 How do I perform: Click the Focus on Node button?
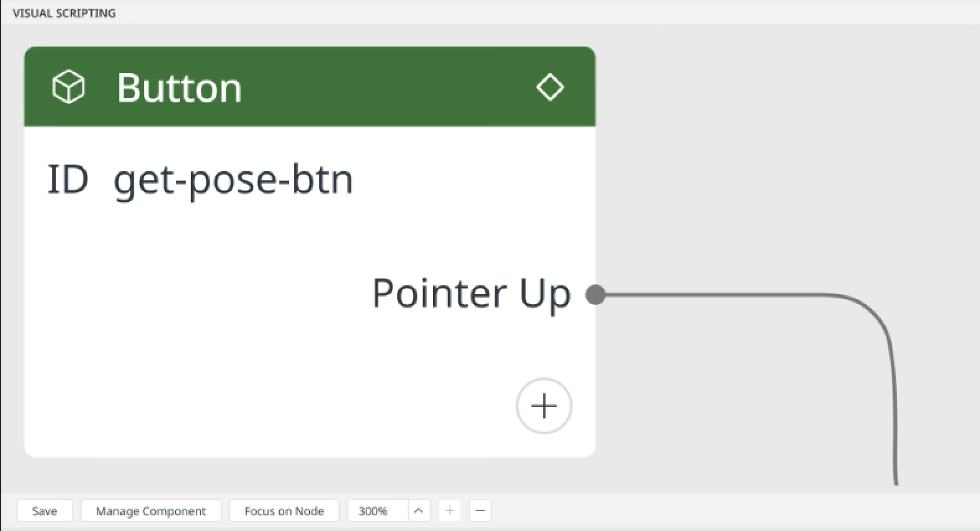tap(284, 511)
